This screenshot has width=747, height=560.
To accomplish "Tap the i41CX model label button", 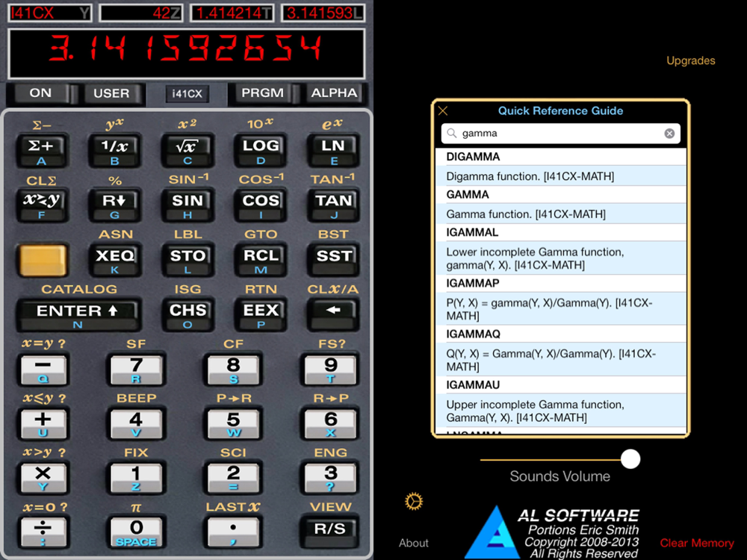I will [x=187, y=94].
